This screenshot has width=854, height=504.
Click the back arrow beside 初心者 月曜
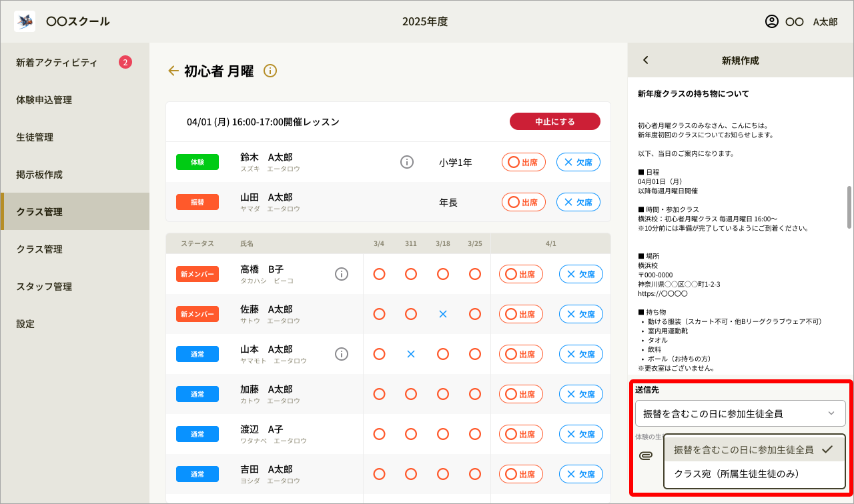click(x=173, y=71)
